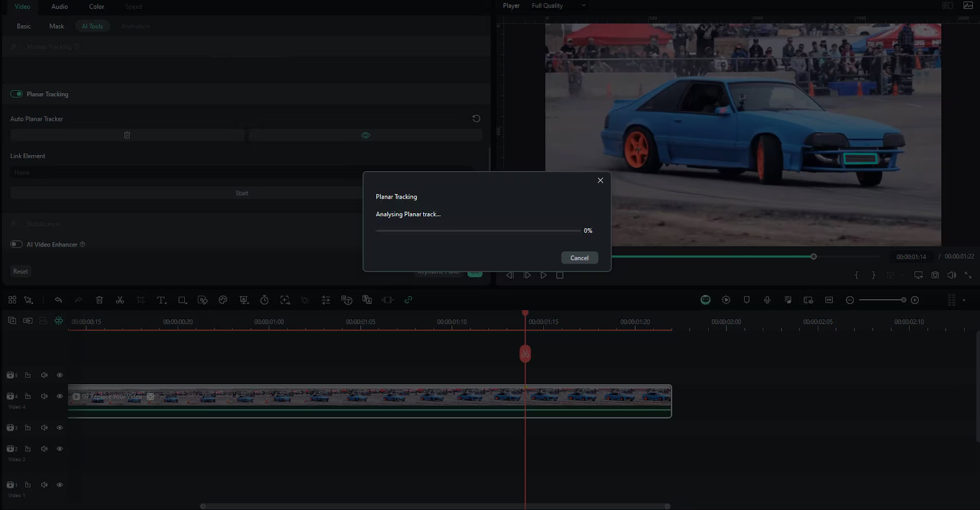
Task: Hide track 3 with the eye icon
Action: 60,428
